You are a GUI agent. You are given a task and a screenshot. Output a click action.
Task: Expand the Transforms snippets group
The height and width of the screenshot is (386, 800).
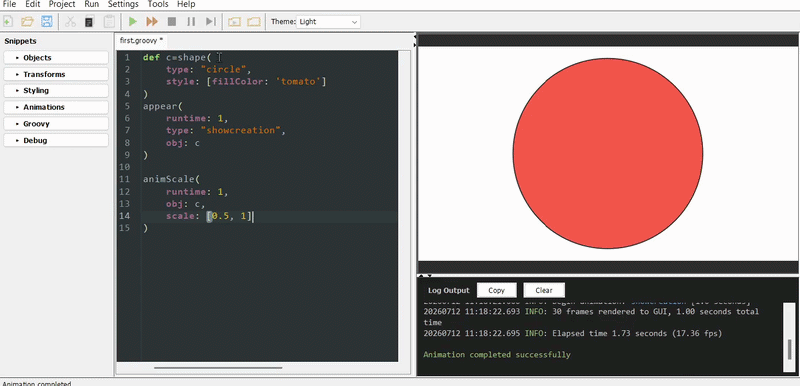pyautogui.click(x=56, y=74)
